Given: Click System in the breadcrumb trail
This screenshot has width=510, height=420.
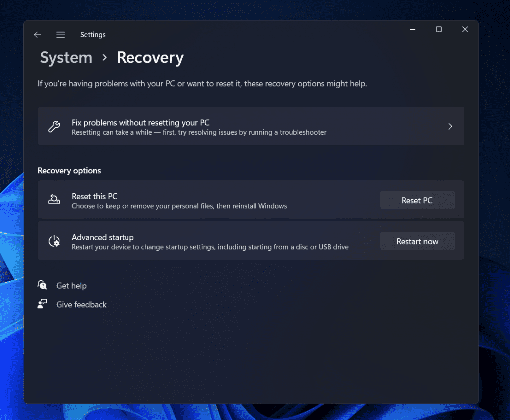Looking at the screenshot, I should point(66,58).
